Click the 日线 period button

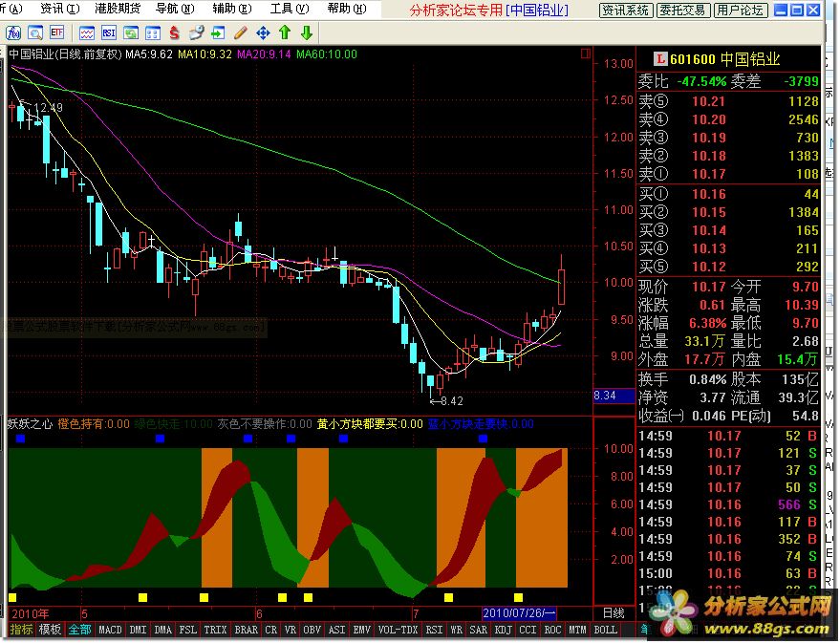point(614,613)
